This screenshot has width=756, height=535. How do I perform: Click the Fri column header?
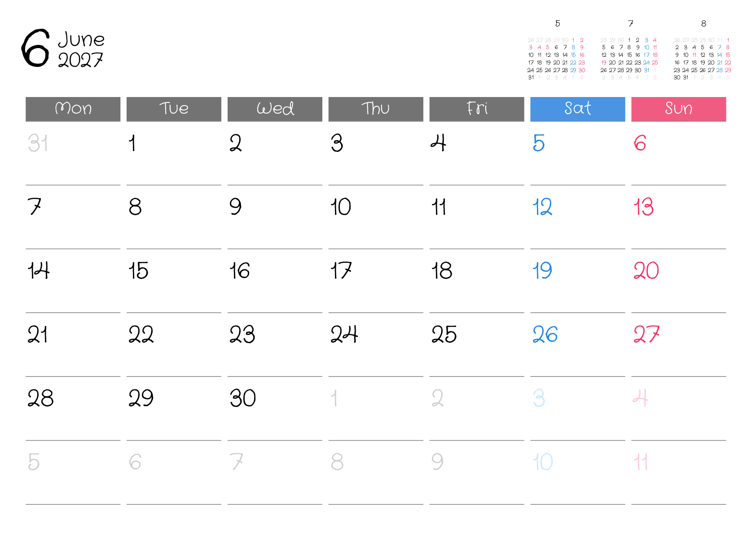click(x=477, y=109)
